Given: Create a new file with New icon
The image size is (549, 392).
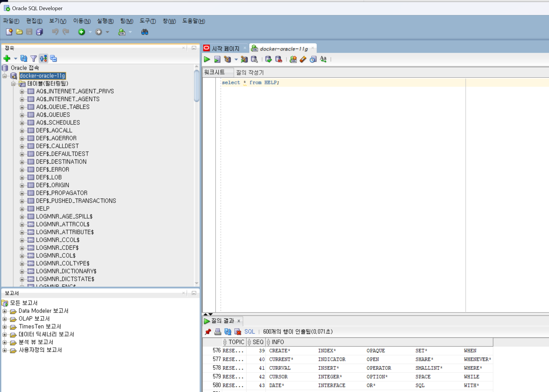Looking at the screenshot, I should (x=9, y=32).
